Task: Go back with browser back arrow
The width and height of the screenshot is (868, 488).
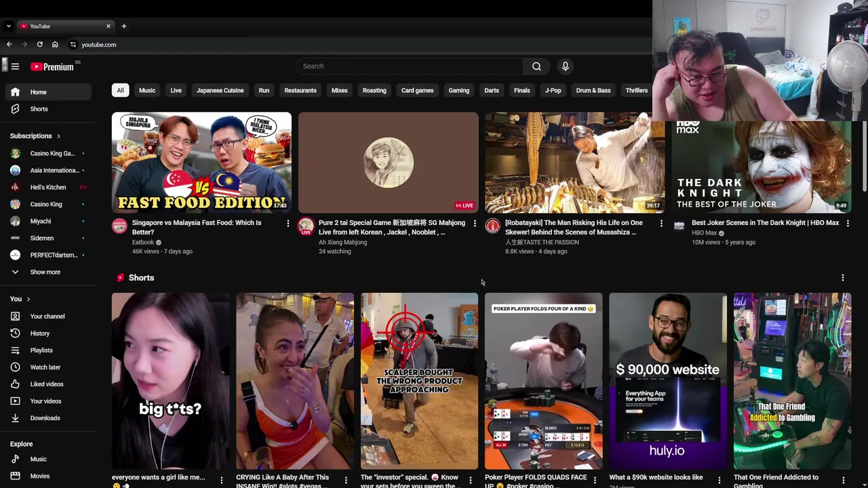Action: [9, 45]
